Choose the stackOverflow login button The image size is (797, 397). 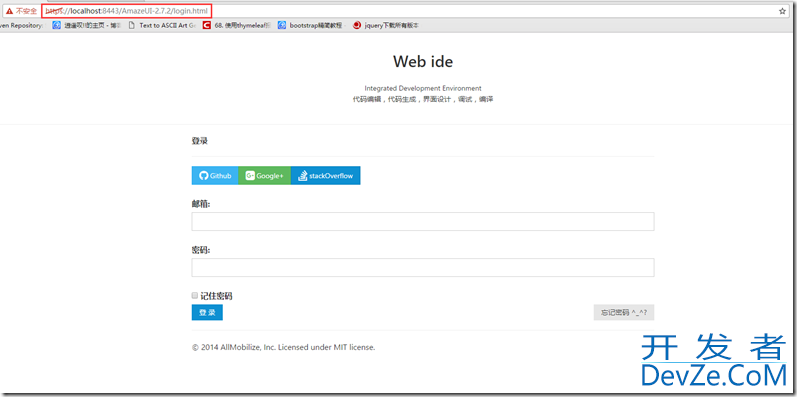(x=325, y=175)
